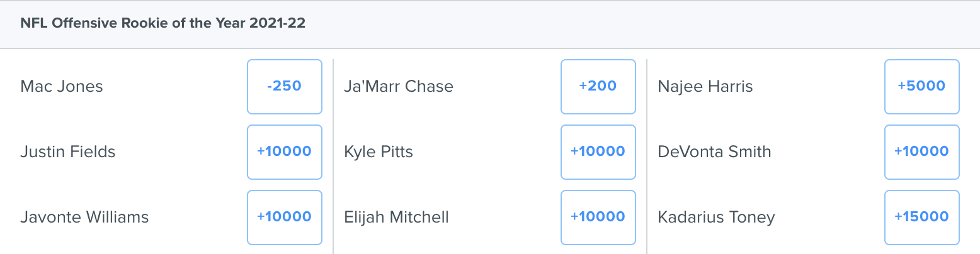Add Najee Harris +5000 to betslip
Screen dimensions: 980x254
(922, 87)
